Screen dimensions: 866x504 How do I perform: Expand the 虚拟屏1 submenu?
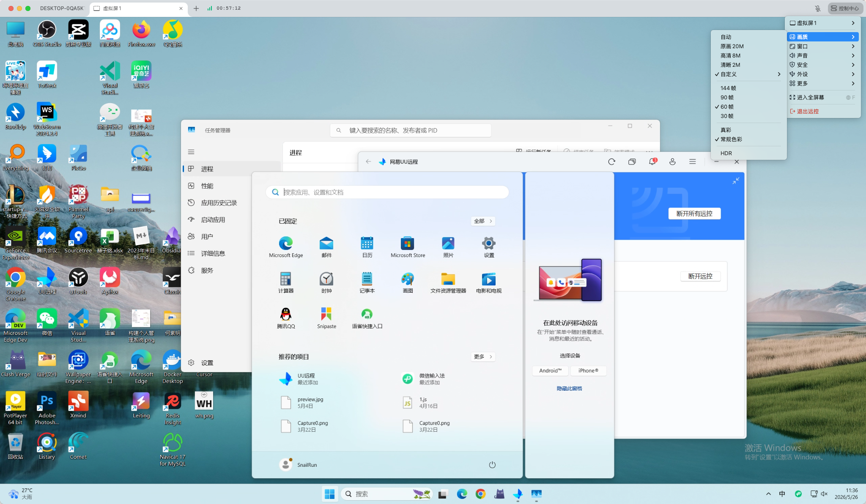822,23
